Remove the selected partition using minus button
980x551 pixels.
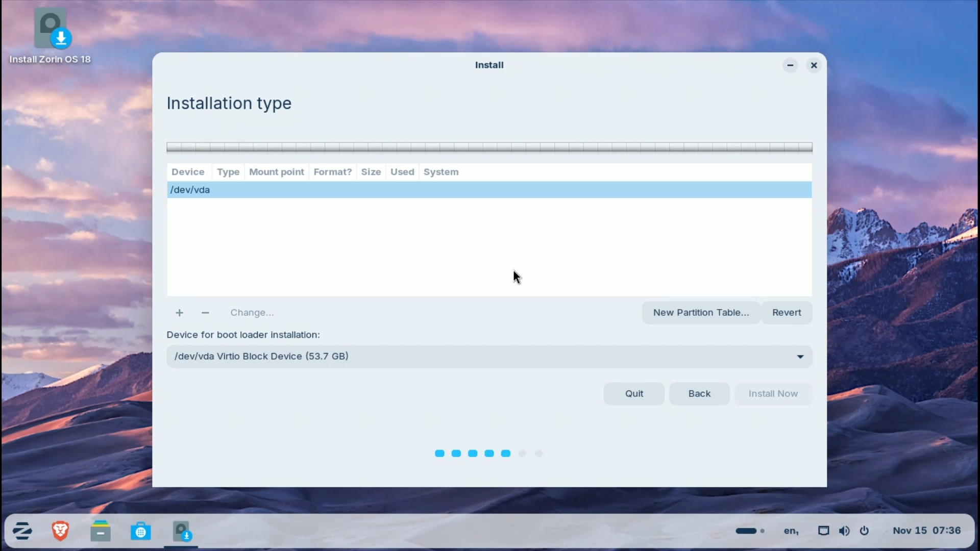205,313
